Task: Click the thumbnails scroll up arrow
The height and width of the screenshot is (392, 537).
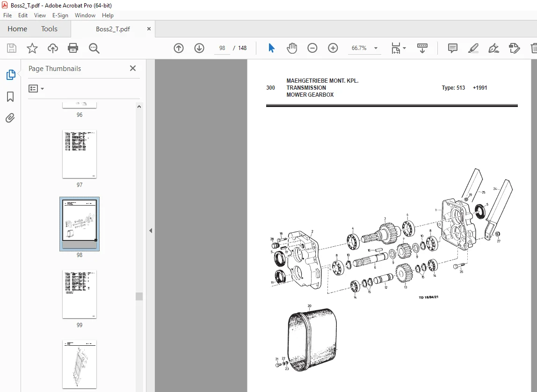Action: [139, 107]
